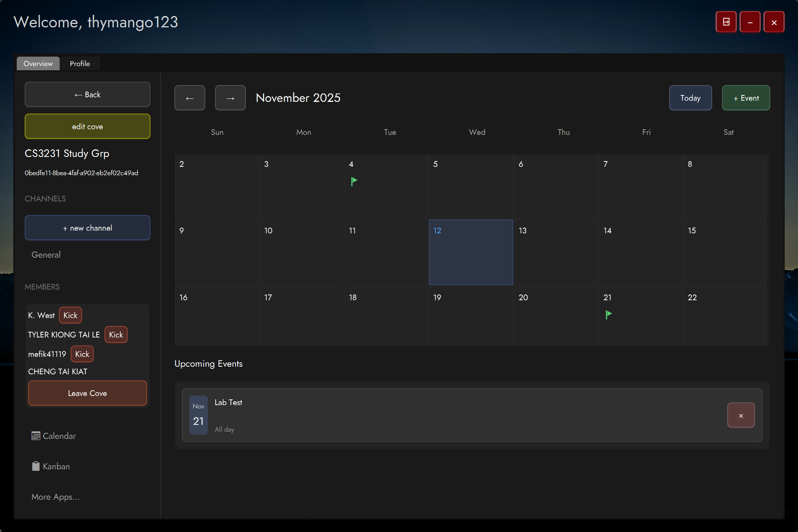Kick TYLER KIONG TAI LE from cove
Image resolution: width=798 pixels, height=532 pixels.
pyautogui.click(x=116, y=335)
